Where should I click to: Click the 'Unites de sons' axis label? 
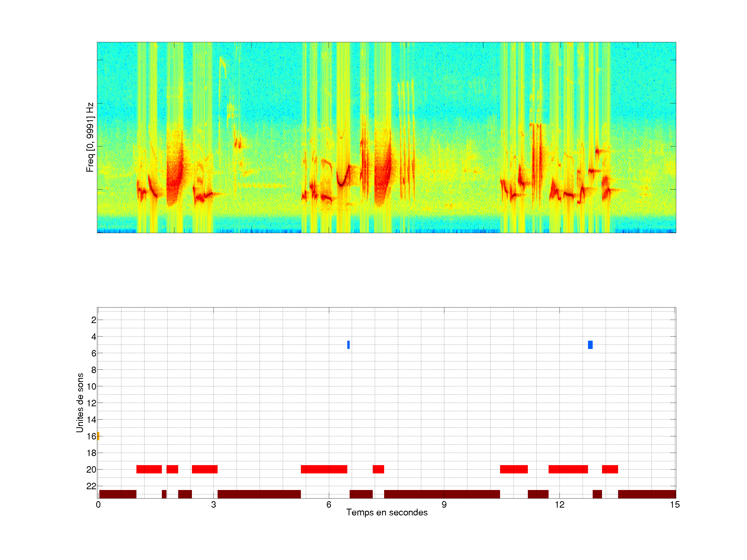point(80,402)
